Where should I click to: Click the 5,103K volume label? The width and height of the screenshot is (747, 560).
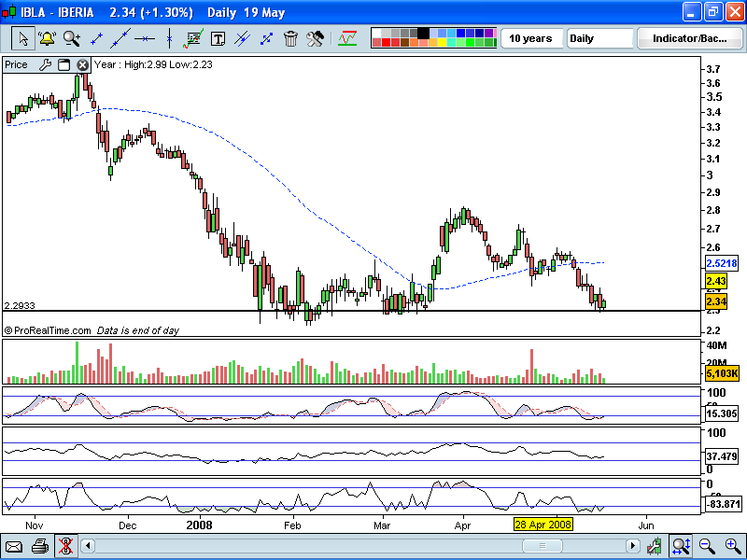click(722, 373)
